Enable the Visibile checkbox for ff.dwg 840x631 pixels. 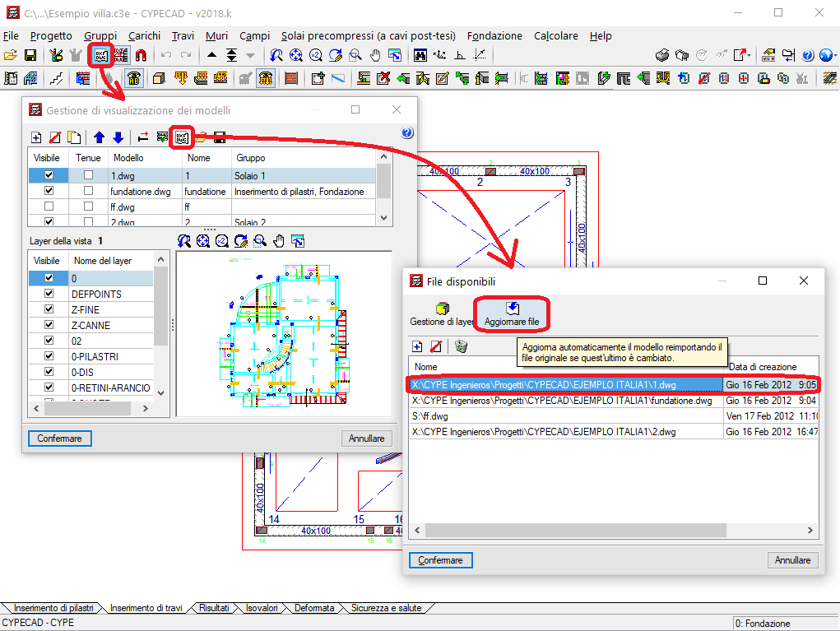pyautogui.click(x=49, y=206)
